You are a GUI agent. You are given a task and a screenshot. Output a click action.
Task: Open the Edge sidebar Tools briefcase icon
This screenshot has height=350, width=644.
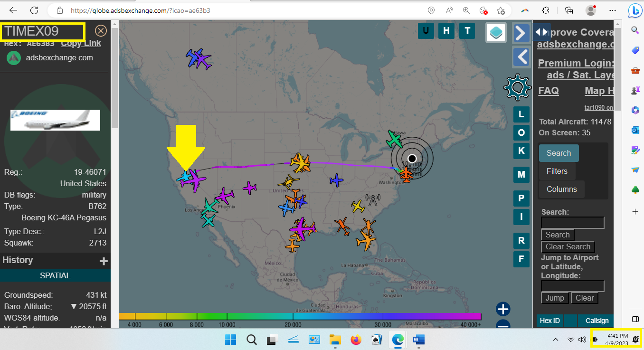[x=635, y=70]
